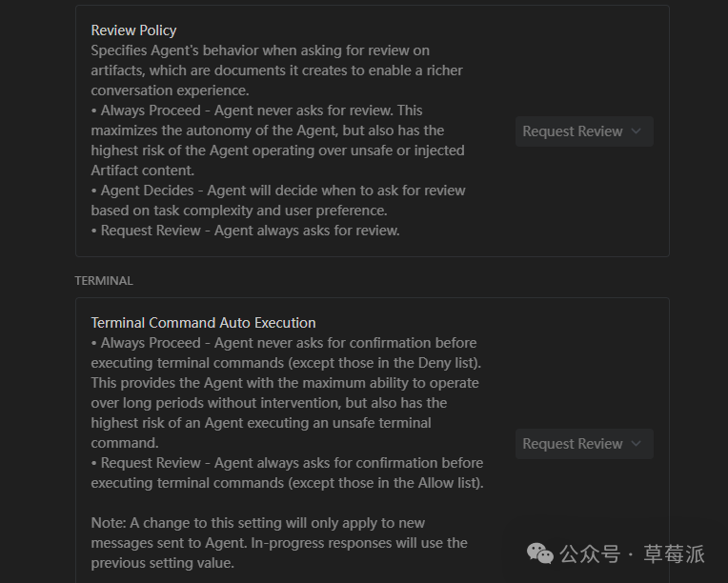The width and height of the screenshot is (728, 583).
Task: Click the WeChat logo in the watermark
Action: (540, 553)
